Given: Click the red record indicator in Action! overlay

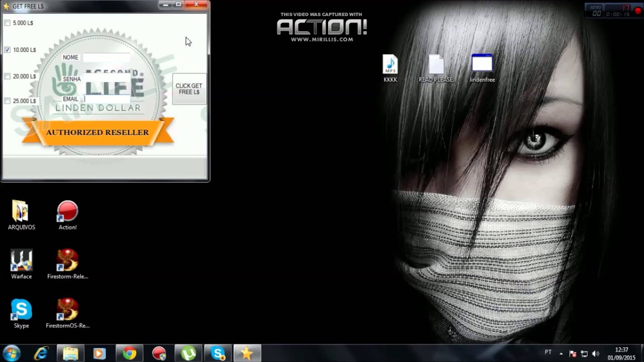Looking at the screenshot, I should 637,10.
